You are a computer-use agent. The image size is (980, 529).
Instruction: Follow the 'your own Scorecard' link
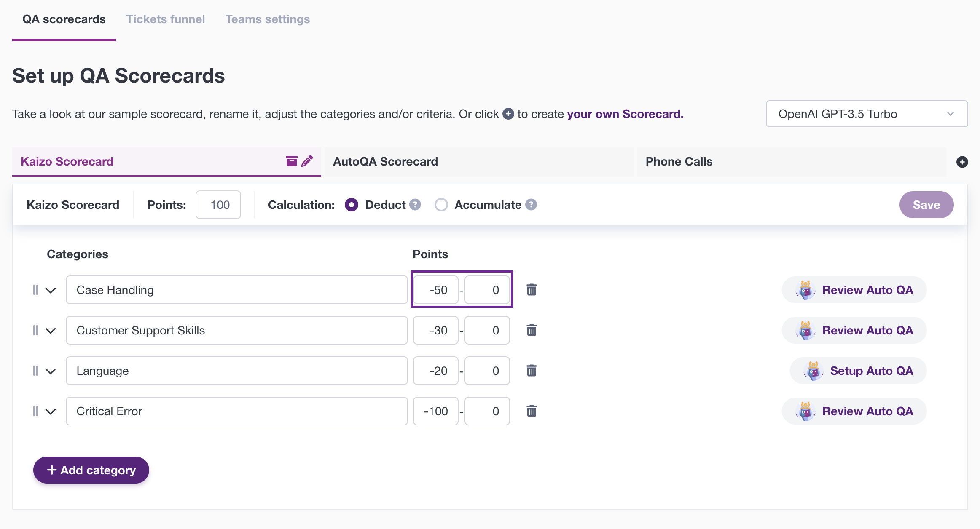click(x=625, y=114)
